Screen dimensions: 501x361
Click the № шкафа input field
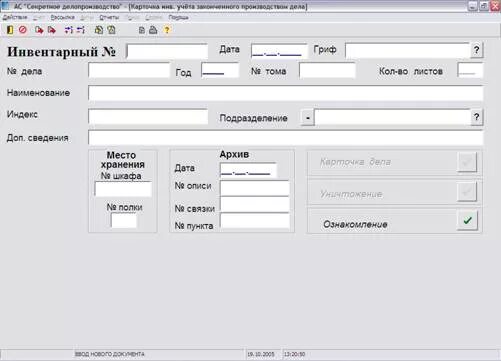[x=123, y=189]
